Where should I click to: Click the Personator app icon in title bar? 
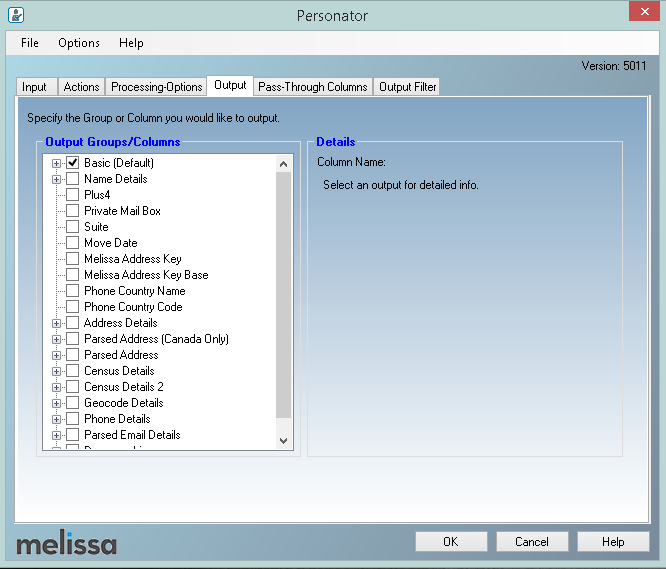[16, 15]
